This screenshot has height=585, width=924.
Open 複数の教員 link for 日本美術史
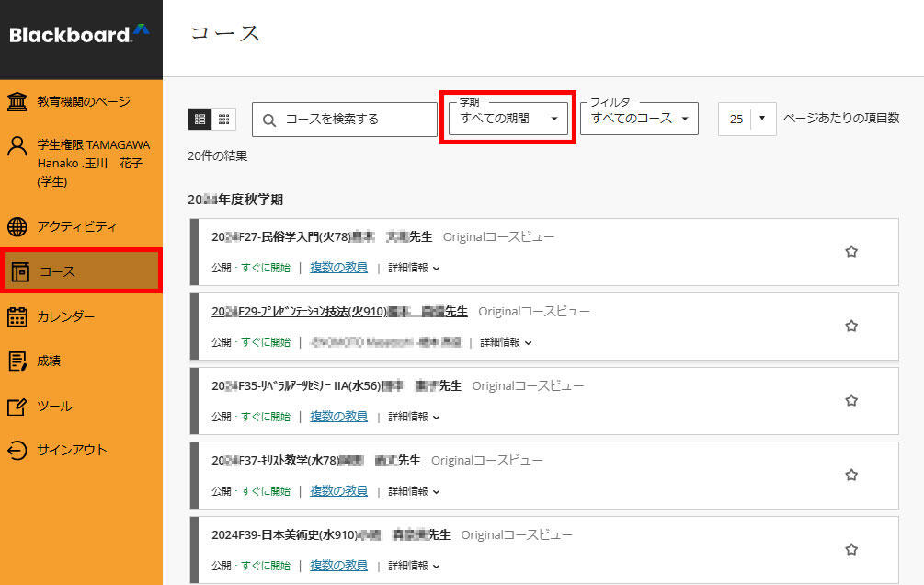tap(339, 565)
